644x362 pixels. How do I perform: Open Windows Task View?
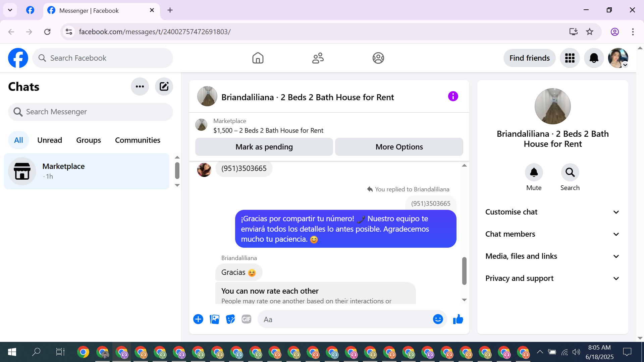coord(60,352)
